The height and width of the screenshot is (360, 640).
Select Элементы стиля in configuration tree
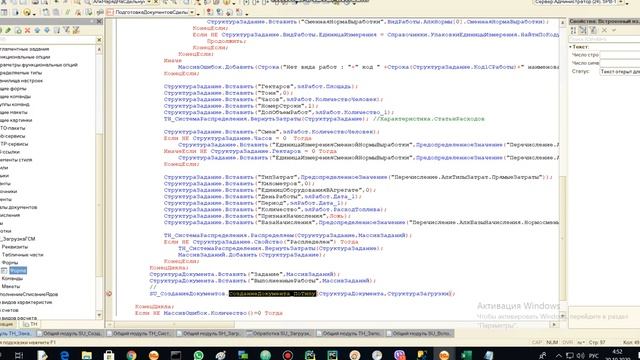tap(16, 160)
